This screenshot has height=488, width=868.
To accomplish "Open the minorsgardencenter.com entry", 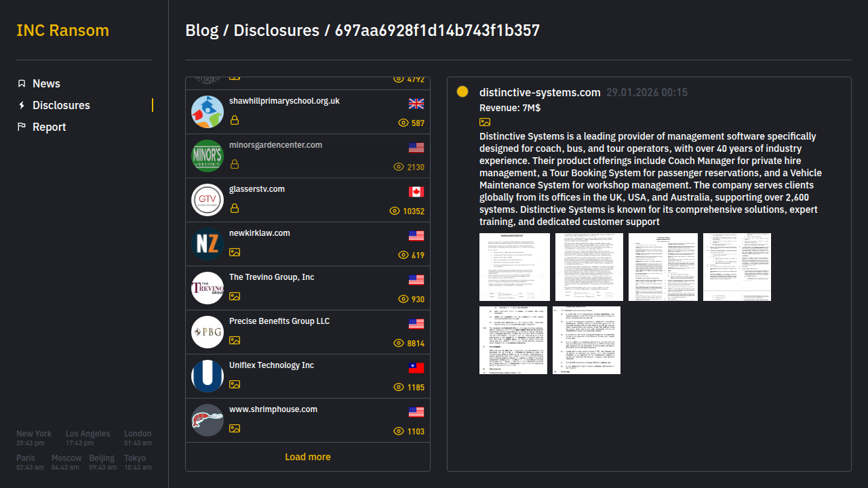I will point(275,145).
